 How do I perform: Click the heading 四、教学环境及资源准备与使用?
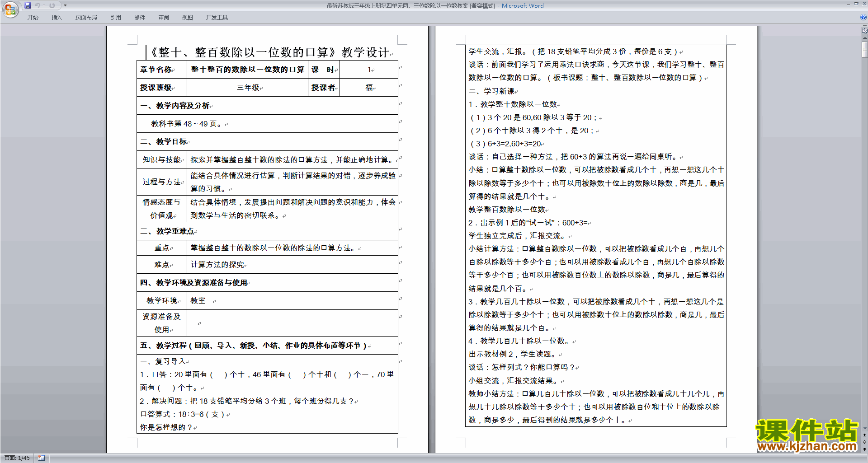(x=195, y=283)
